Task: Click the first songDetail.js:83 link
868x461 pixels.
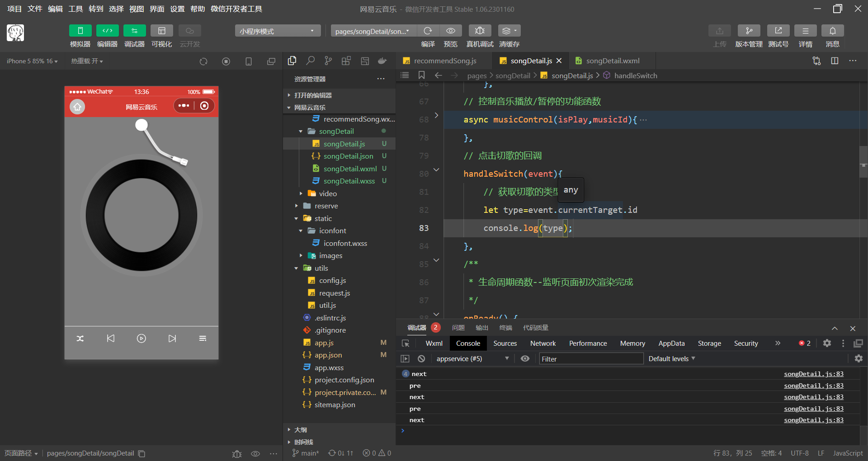Action: pos(814,374)
